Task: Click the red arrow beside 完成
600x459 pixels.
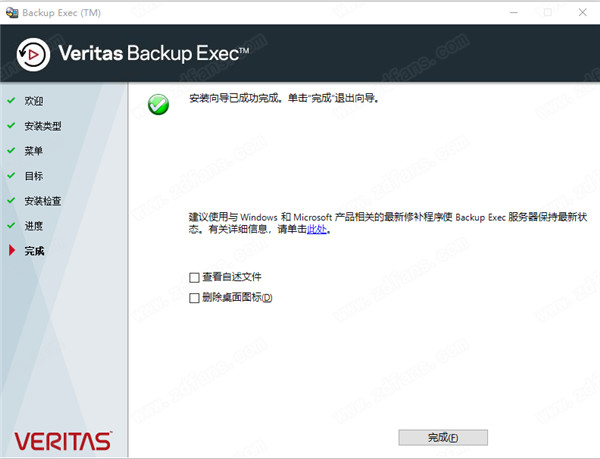Action: click(x=12, y=250)
